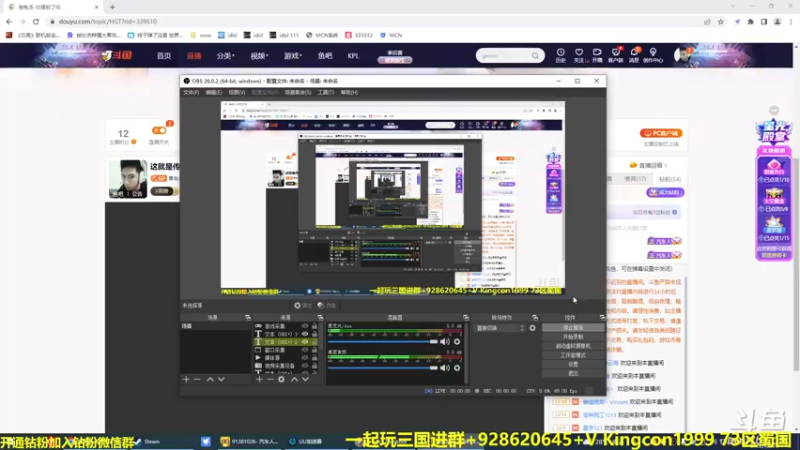
Task: Toggle lock on window capture source
Action: click(314, 350)
